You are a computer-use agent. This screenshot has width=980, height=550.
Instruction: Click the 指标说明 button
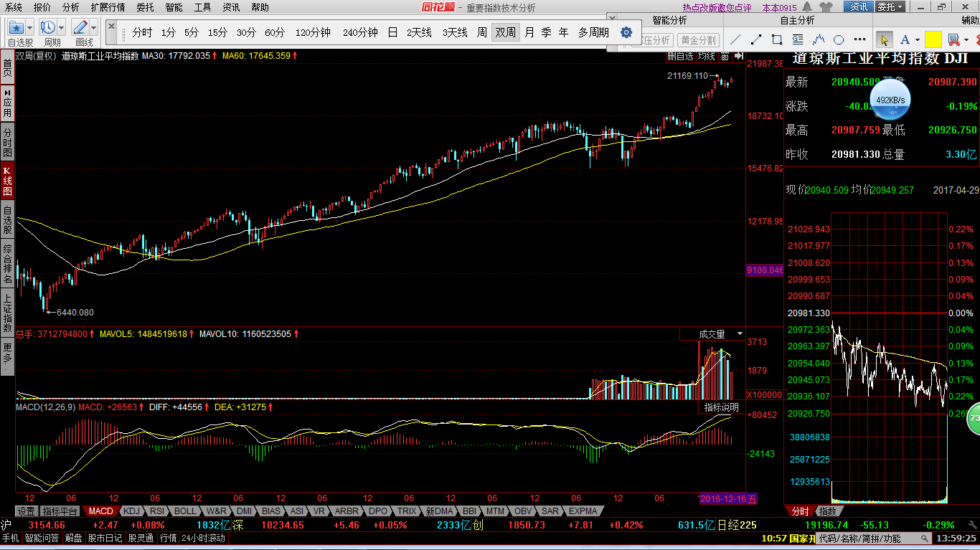[721, 407]
